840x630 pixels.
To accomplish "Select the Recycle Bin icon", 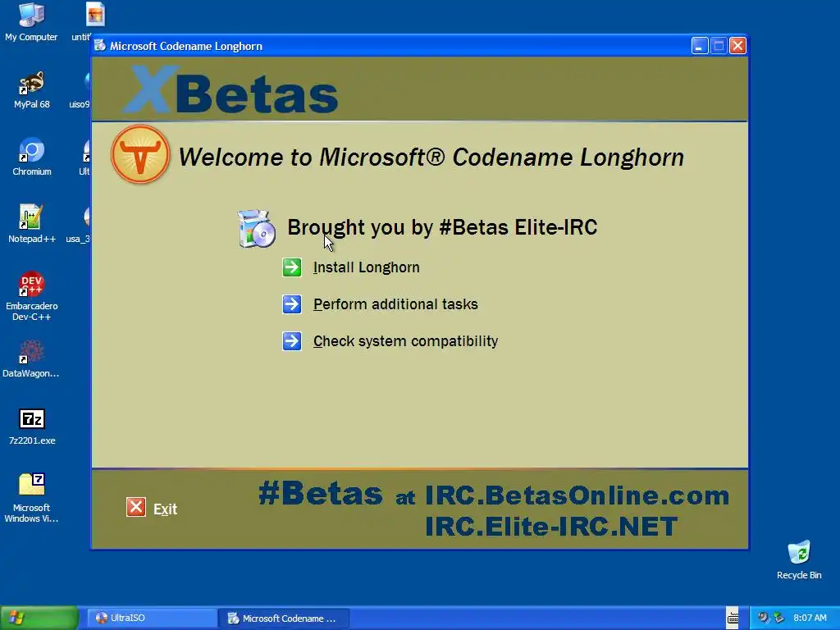I will [799, 560].
